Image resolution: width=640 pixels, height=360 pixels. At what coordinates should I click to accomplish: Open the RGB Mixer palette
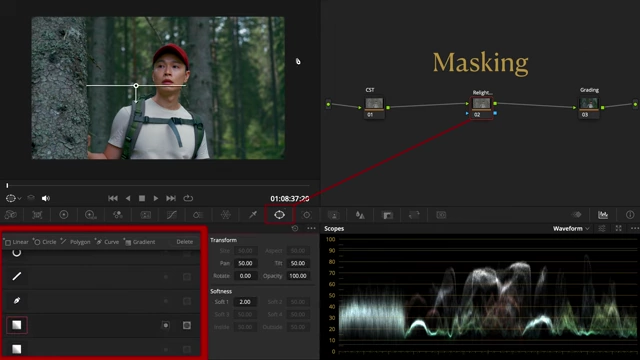pos(118,215)
